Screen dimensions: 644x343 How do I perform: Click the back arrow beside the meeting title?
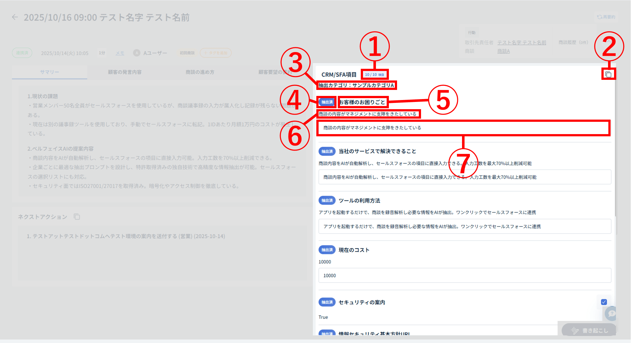15,17
